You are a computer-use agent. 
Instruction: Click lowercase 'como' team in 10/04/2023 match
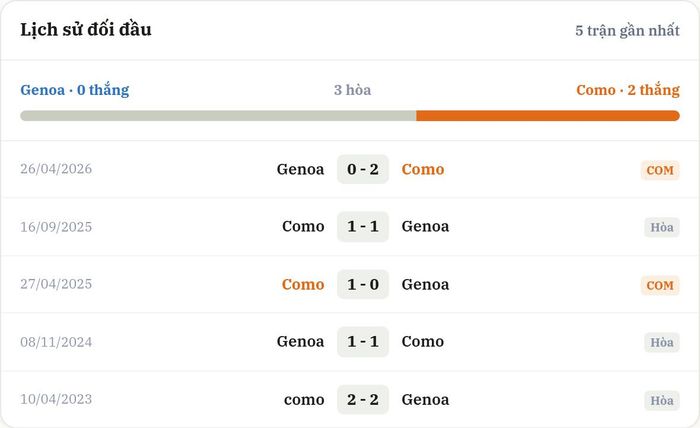(304, 399)
